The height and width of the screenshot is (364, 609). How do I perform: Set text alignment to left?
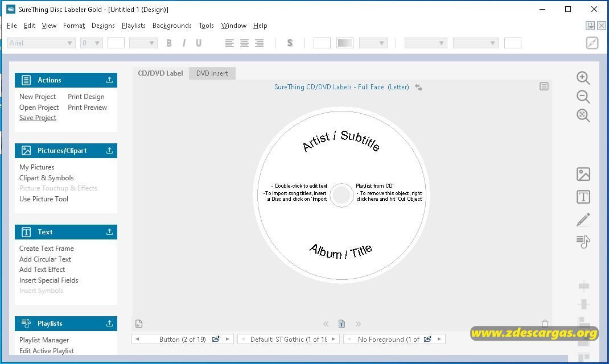point(229,43)
